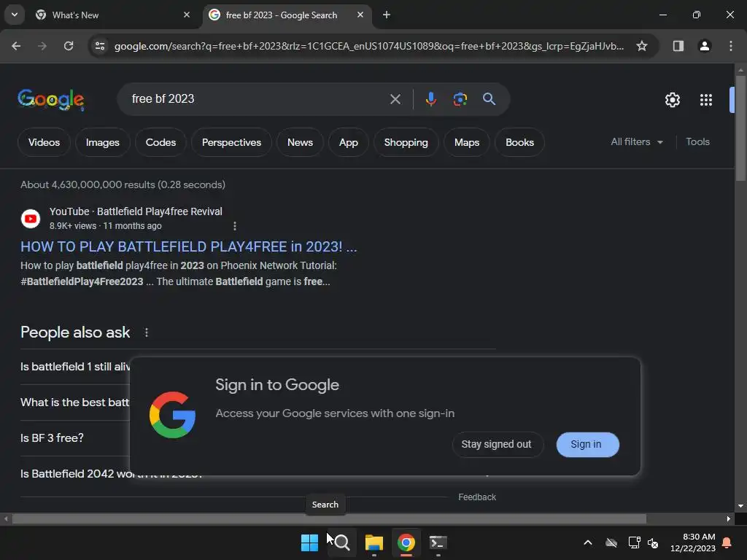Search by image with Google Lens icon

(x=460, y=99)
